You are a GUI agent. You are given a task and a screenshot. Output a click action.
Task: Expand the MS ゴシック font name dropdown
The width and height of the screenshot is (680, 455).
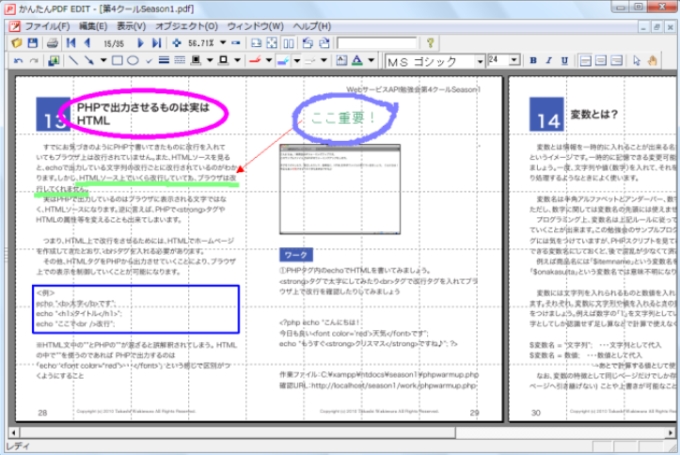tap(480, 62)
